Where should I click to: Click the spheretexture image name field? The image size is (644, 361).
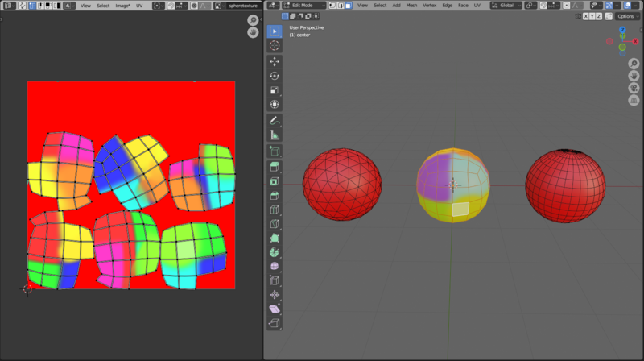pyautogui.click(x=242, y=5)
